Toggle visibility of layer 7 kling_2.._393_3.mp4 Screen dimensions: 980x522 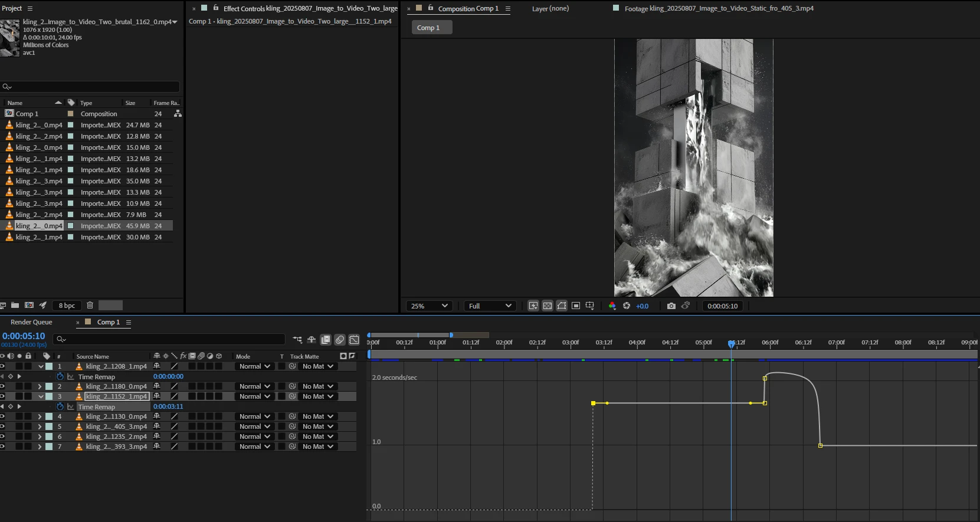click(x=2, y=447)
